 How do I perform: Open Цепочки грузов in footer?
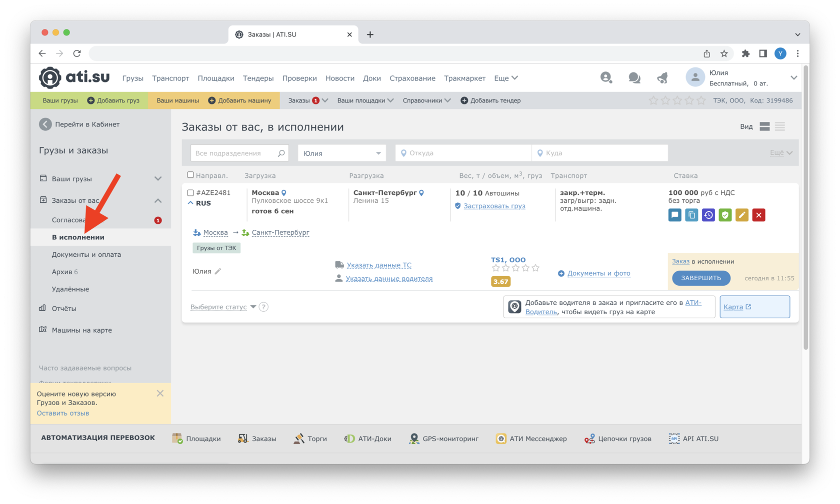click(x=618, y=439)
